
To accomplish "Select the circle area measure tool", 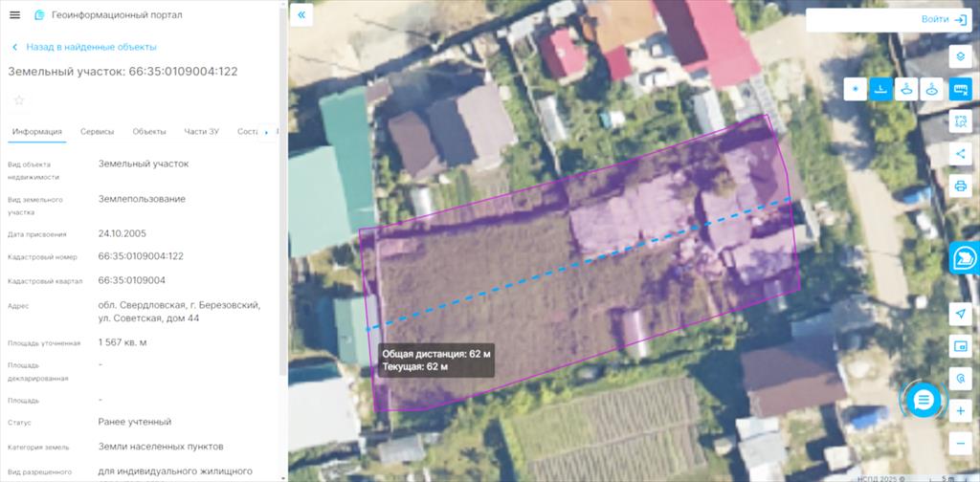I will [x=932, y=89].
